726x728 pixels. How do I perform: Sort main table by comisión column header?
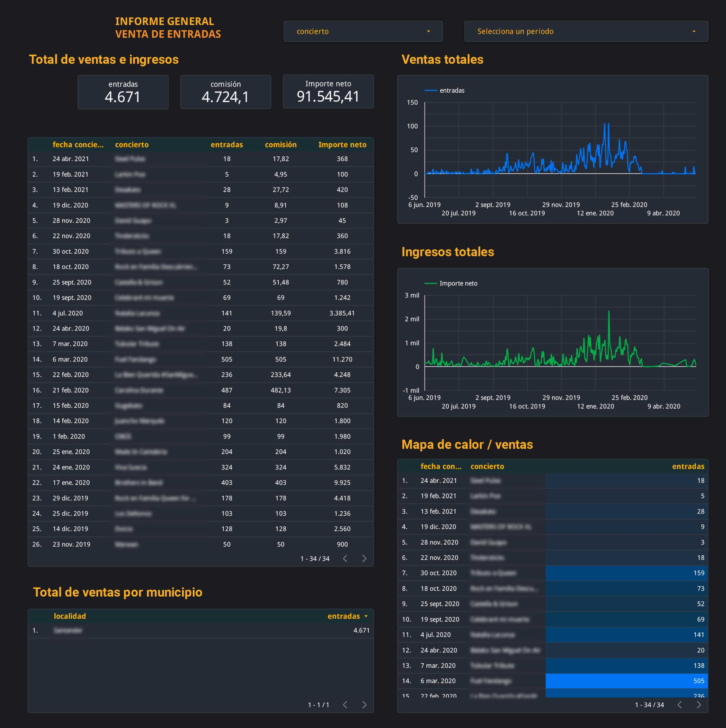tap(280, 145)
